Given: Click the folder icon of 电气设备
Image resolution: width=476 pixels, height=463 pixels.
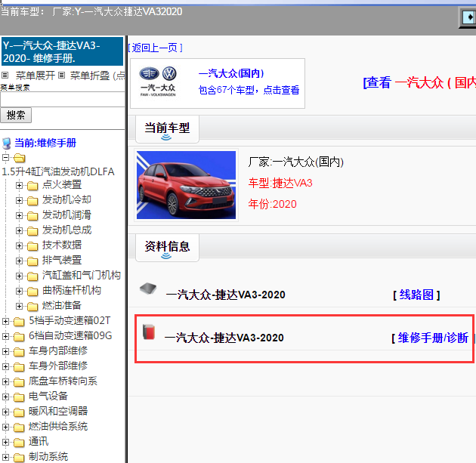Looking at the screenshot, I should [x=19, y=397].
